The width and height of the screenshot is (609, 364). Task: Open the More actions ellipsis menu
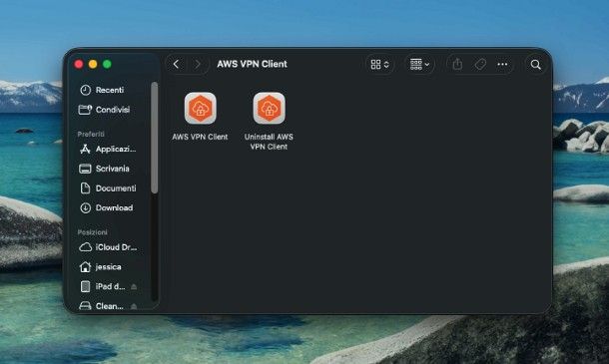pyautogui.click(x=502, y=64)
